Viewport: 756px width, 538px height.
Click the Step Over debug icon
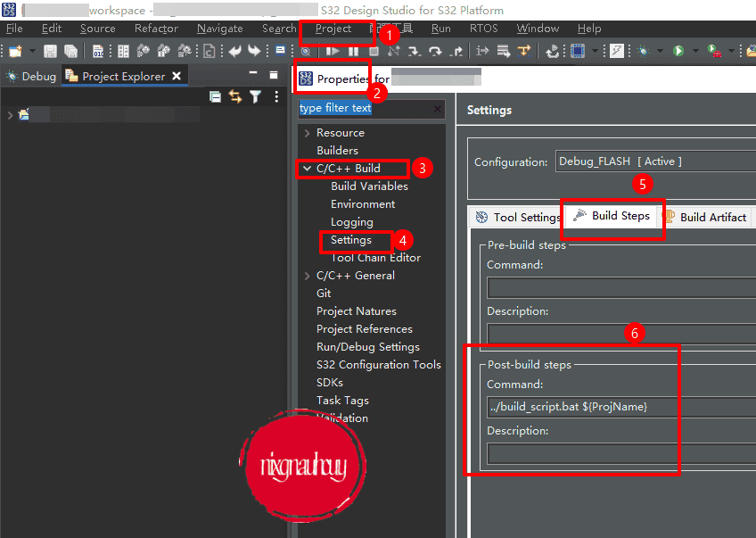pos(436,52)
